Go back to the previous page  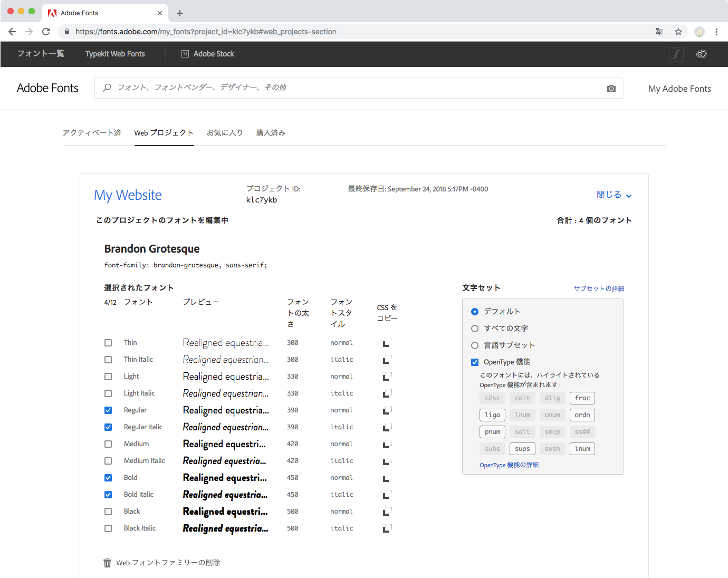tap(12, 32)
